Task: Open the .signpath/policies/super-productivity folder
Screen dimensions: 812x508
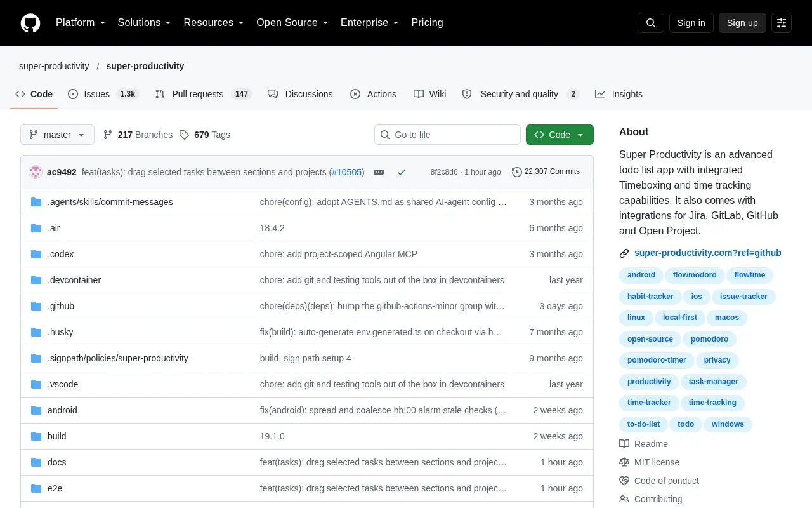Action: pyautogui.click(x=118, y=358)
